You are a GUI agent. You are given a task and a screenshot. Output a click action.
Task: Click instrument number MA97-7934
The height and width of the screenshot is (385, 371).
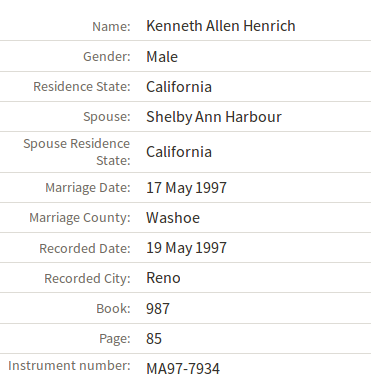coord(183,369)
